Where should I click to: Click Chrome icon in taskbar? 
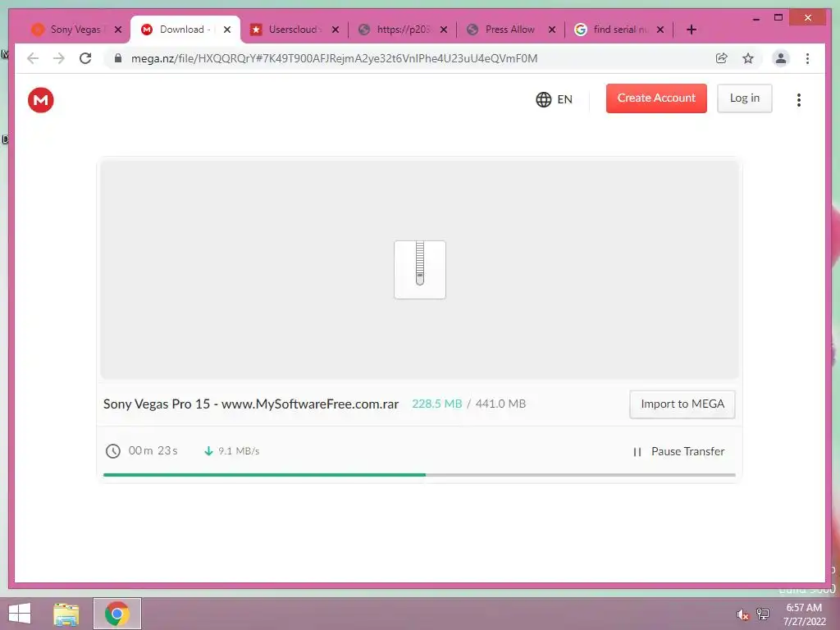tap(116, 614)
